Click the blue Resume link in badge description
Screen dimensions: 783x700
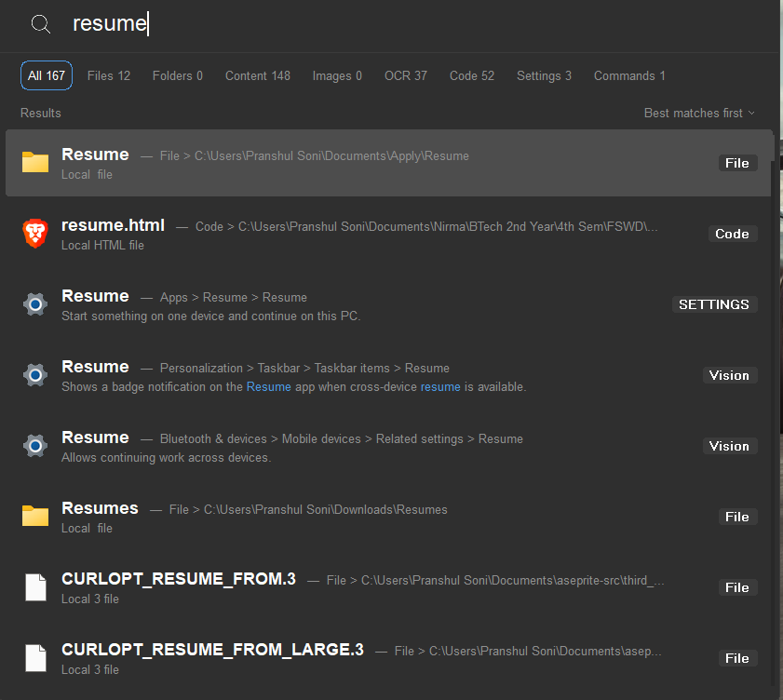click(269, 387)
